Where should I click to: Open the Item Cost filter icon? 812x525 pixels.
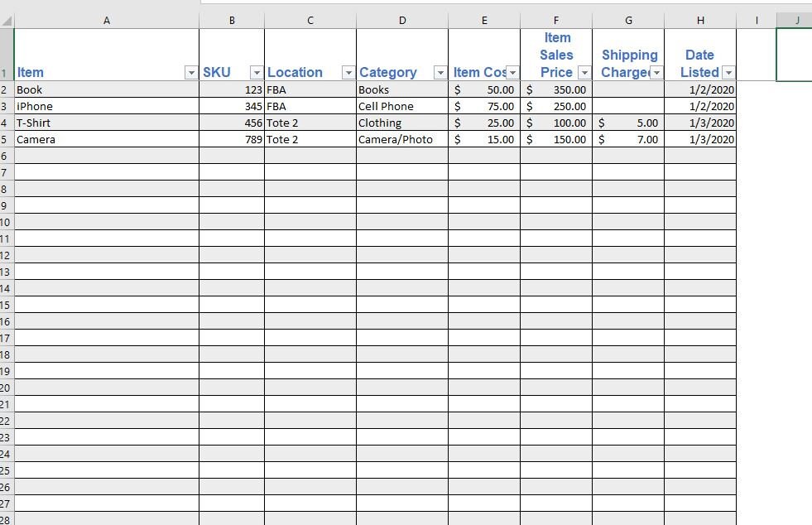512,72
